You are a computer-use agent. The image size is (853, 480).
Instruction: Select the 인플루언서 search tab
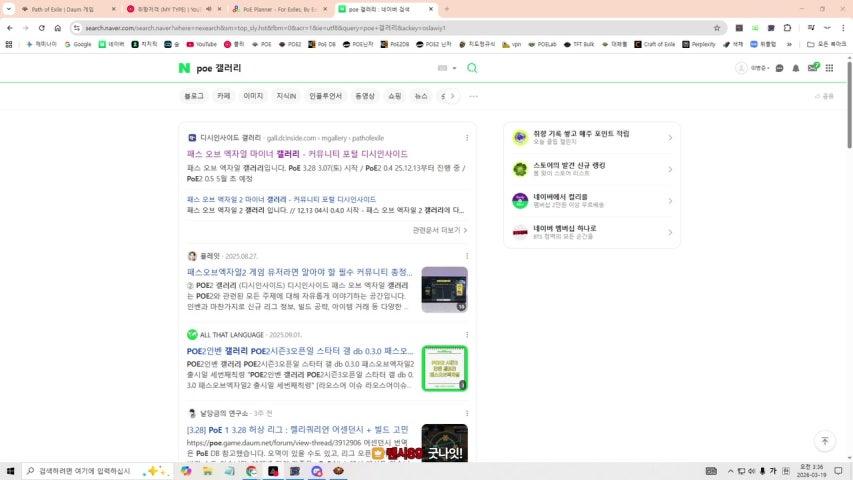[x=325, y=96]
